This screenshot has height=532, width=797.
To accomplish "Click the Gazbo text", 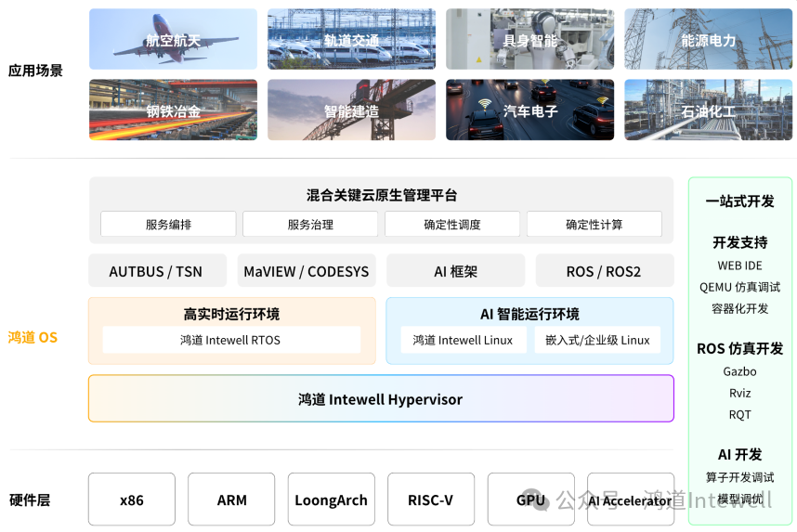I will [x=740, y=371].
